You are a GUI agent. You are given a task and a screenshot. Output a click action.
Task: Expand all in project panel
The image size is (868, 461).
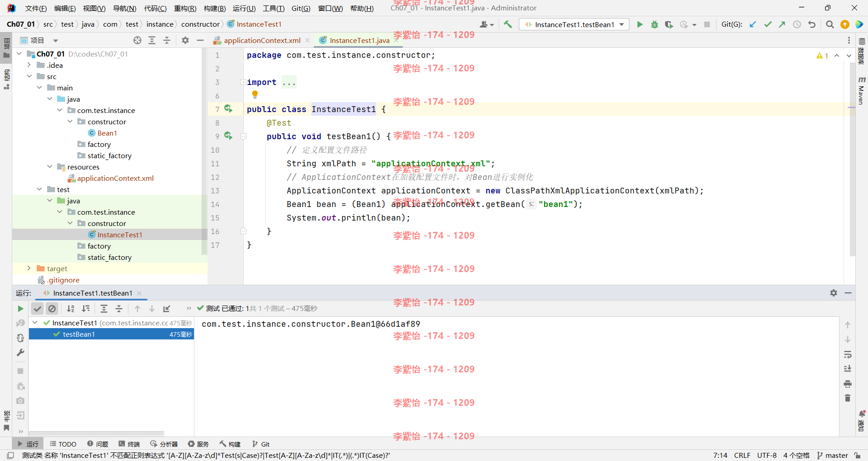coord(152,40)
